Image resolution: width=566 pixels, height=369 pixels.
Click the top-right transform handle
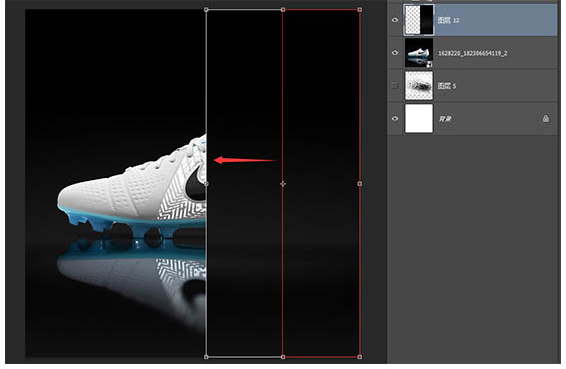pos(360,10)
